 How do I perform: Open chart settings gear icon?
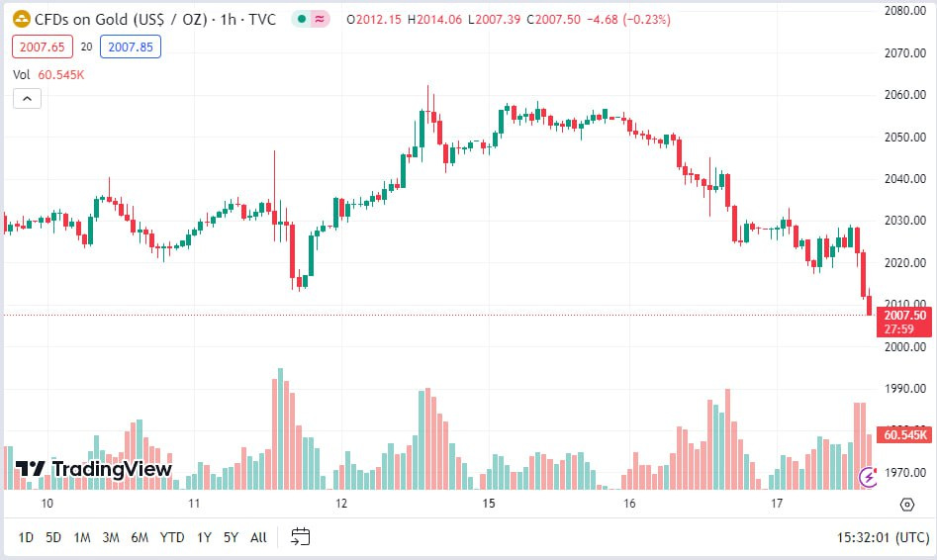907,505
